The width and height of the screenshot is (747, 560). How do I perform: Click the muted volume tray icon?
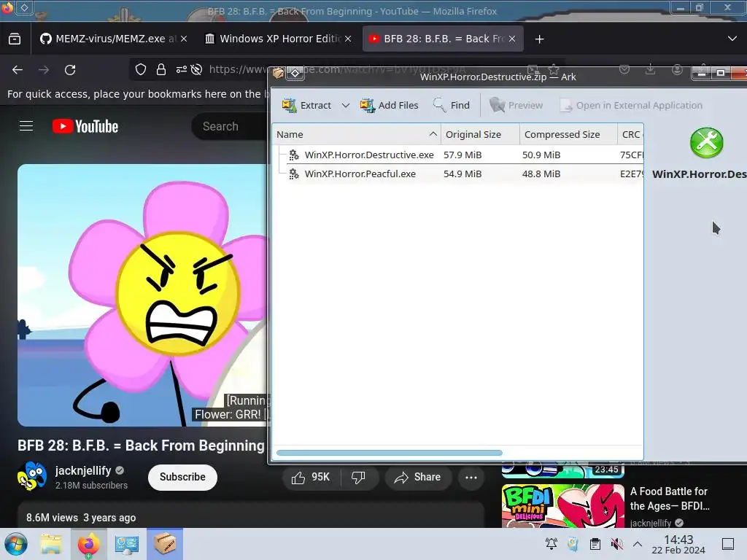point(616,544)
